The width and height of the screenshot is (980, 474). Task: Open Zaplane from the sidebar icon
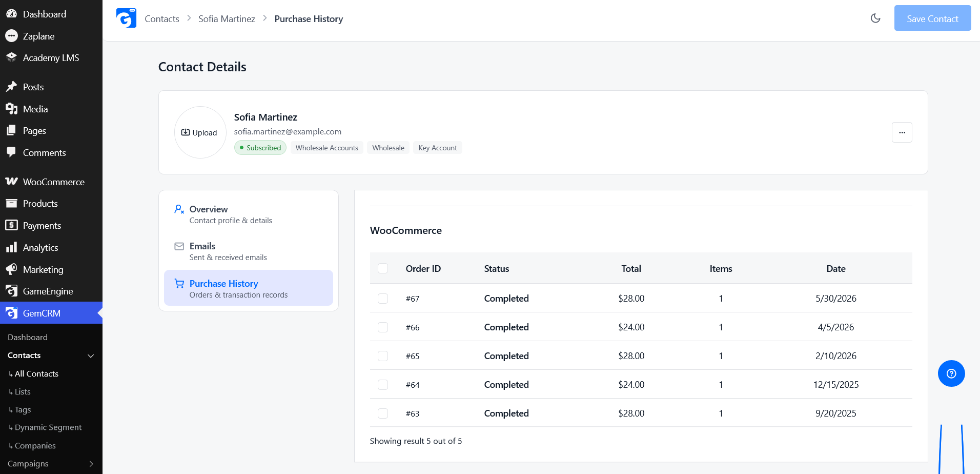tap(11, 36)
